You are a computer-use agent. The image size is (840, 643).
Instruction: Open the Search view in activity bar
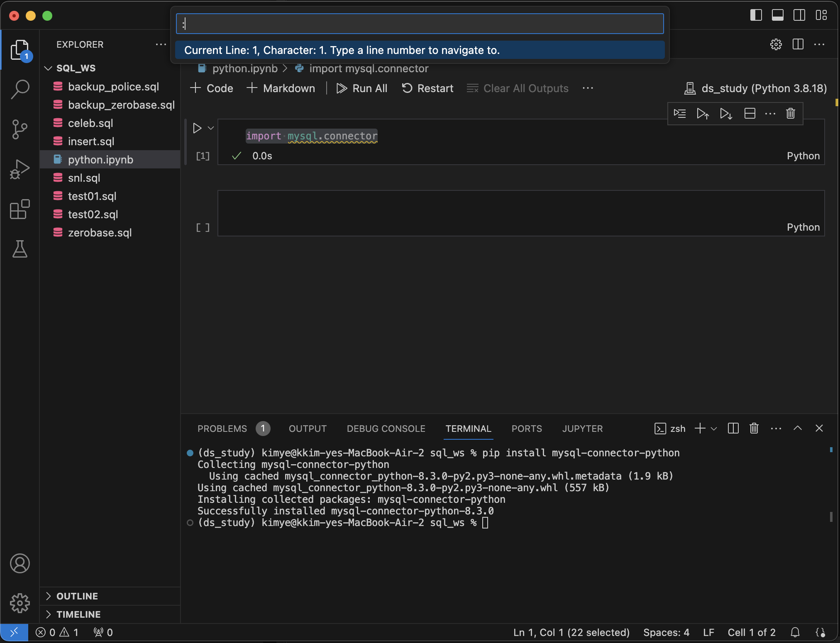[x=20, y=89]
